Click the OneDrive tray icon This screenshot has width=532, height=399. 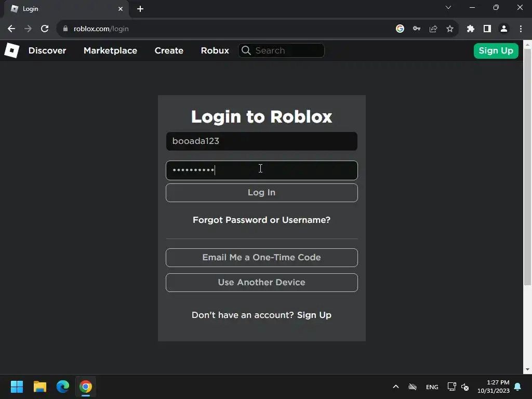coord(413,387)
